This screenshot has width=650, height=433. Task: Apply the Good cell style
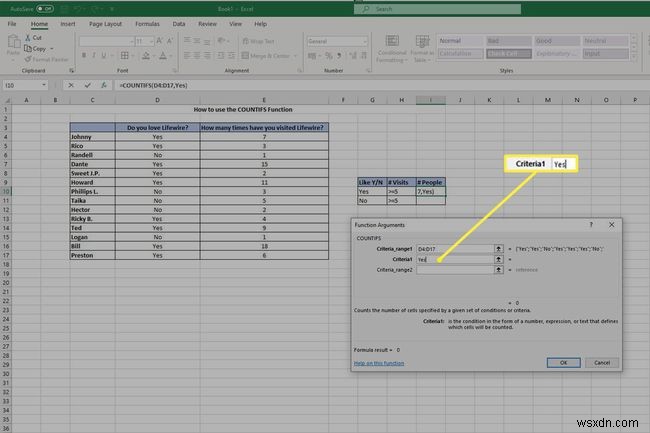coord(557,41)
